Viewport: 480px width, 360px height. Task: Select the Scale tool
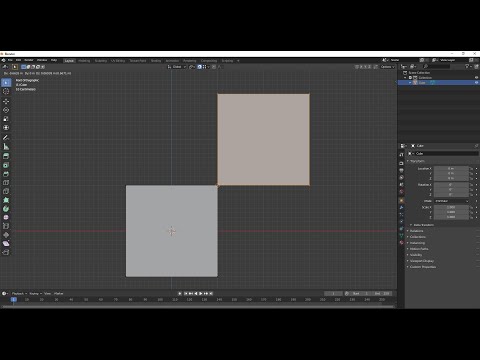point(6,119)
